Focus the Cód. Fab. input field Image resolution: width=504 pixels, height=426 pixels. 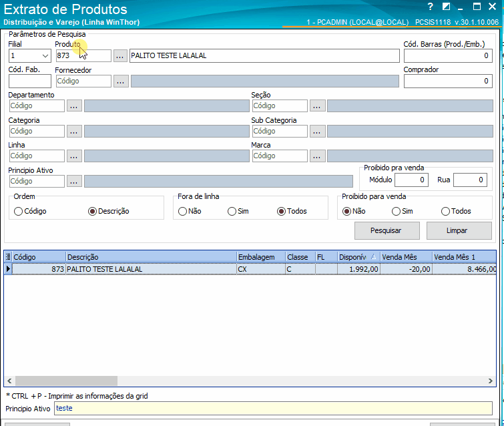tap(29, 81)
